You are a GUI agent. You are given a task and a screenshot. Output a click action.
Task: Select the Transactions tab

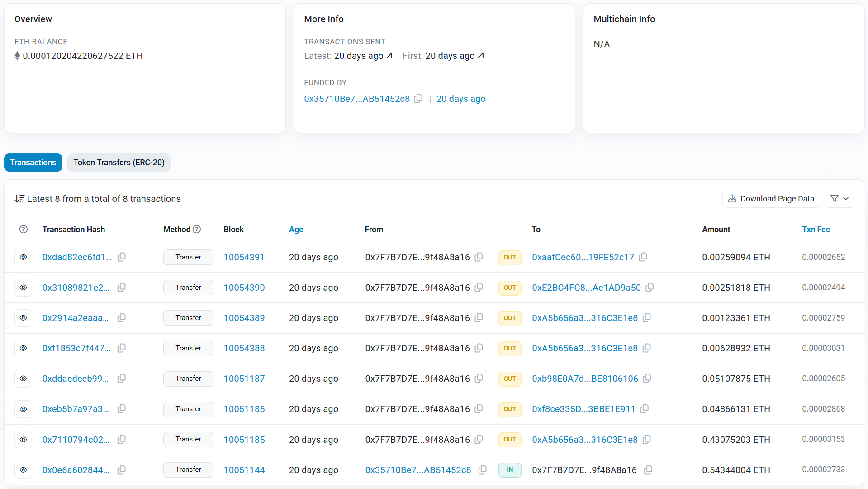33,163
